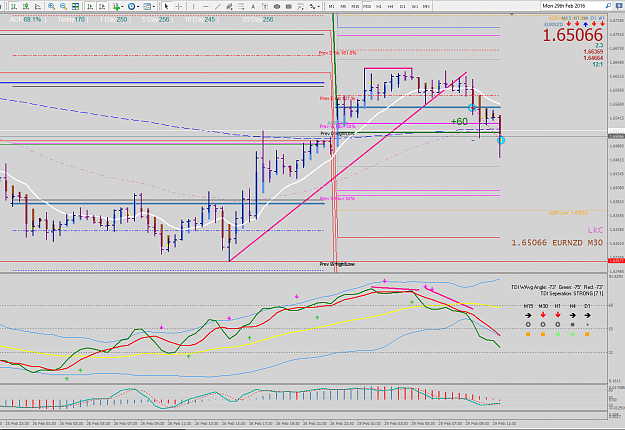Switch to the W1 timeframe
This screenshot has height=430, width=625.
415,6
